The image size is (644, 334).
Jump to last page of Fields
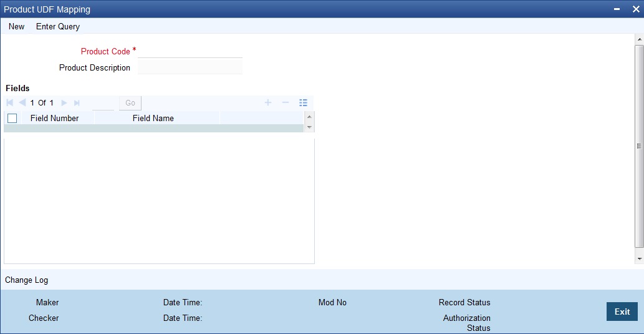pyautogui.click(x=77, y=102)
